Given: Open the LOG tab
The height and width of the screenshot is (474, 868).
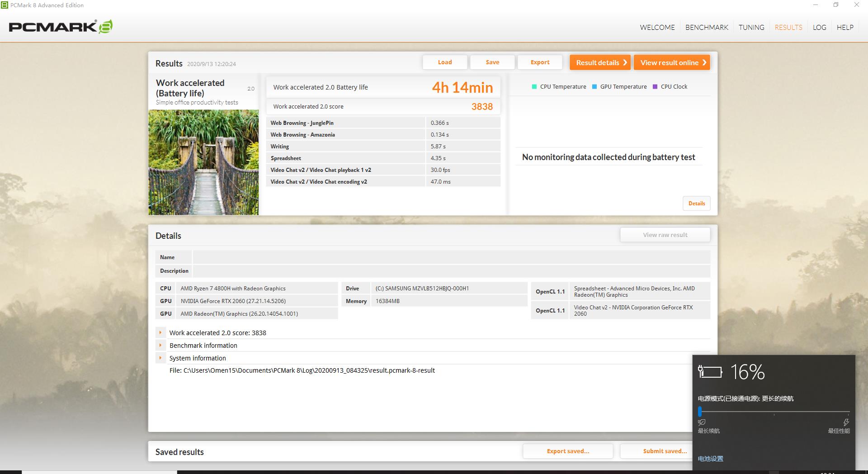Looking at the screenshot, I should (x=819, y=27).
